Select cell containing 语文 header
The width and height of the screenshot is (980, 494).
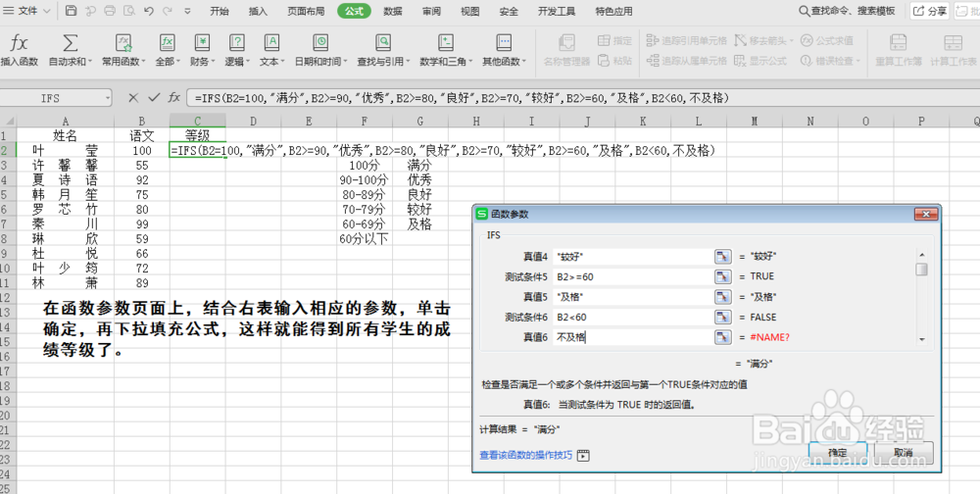(142, 135)
